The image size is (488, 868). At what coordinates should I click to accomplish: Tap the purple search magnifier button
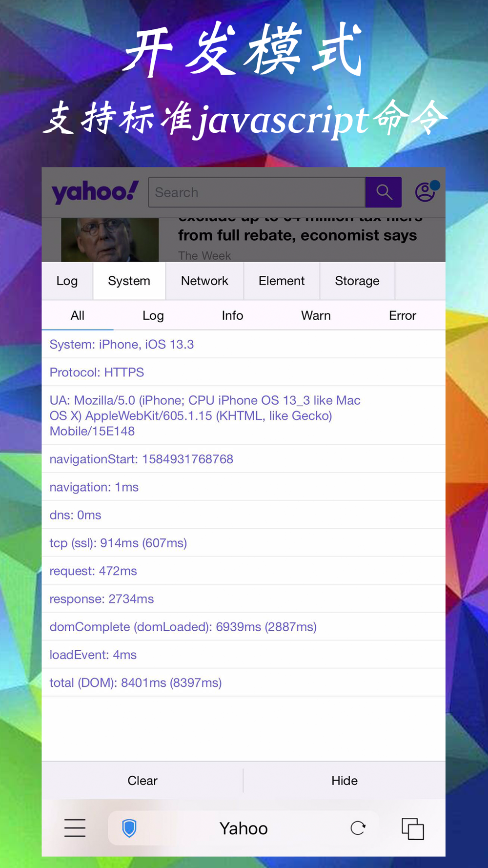tap(384, 192)
